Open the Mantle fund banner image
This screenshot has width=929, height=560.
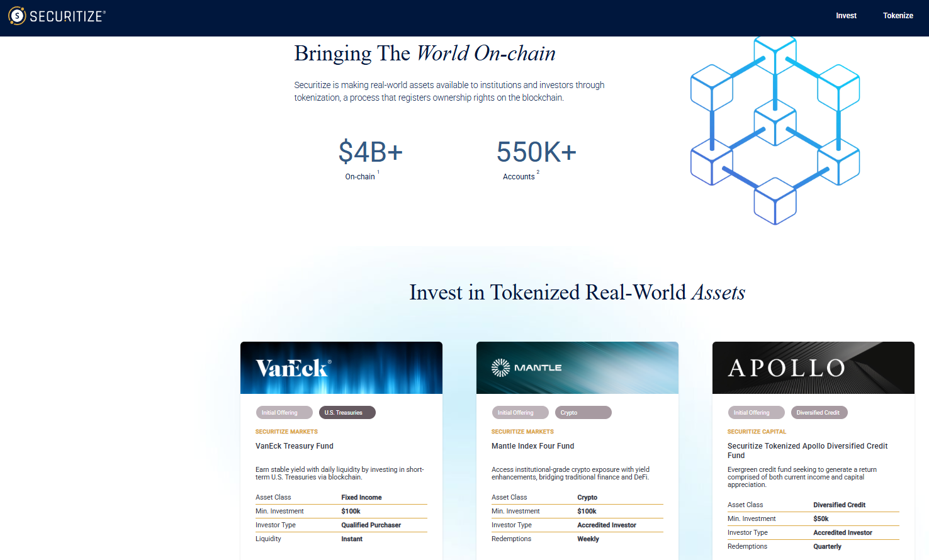point(577,367)
